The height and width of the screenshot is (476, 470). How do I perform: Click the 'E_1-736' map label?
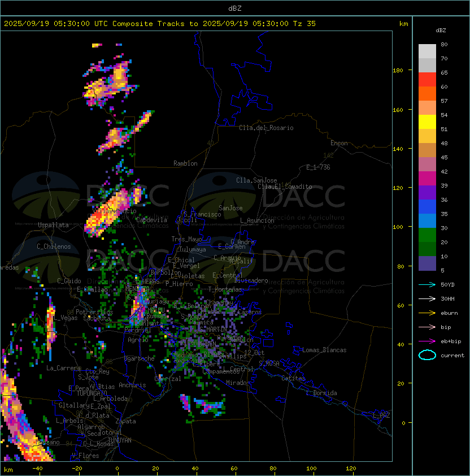coord(318,167)
